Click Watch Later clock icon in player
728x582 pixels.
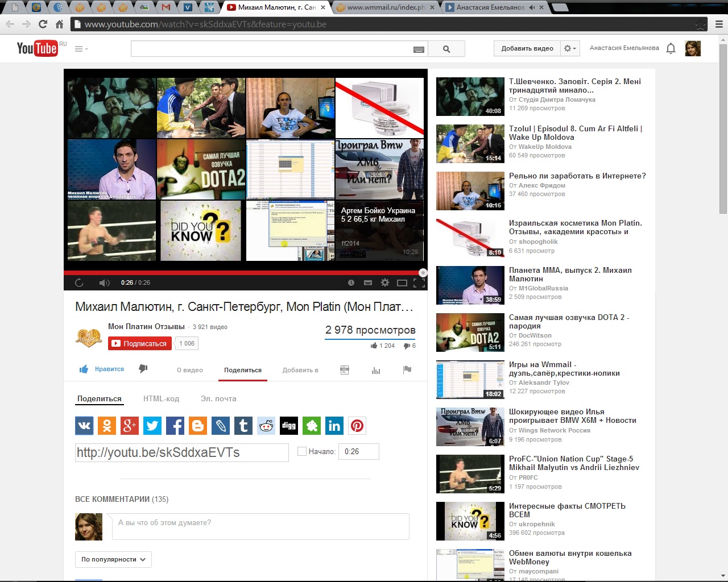351,282
